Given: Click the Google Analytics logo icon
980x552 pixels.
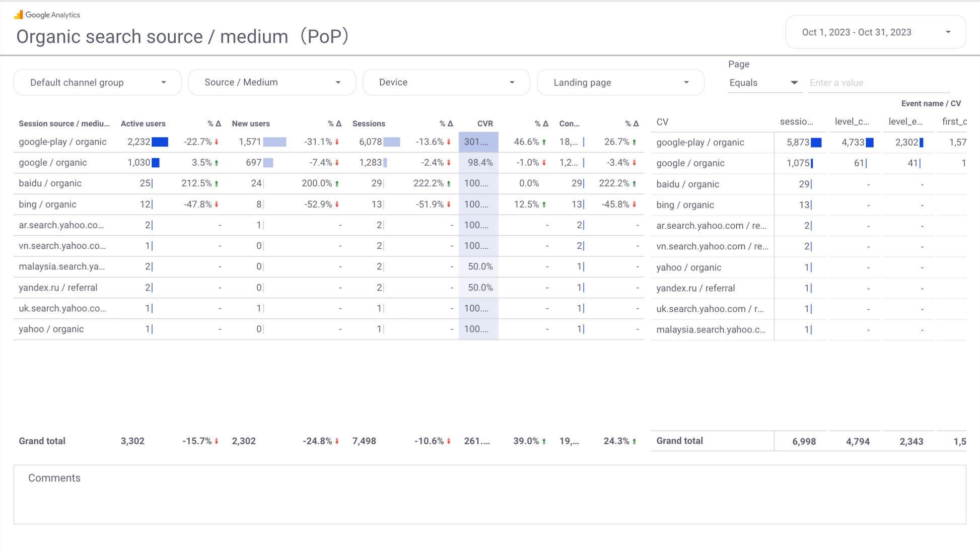Looking at the screenshot, I should [x=19, y=15].
